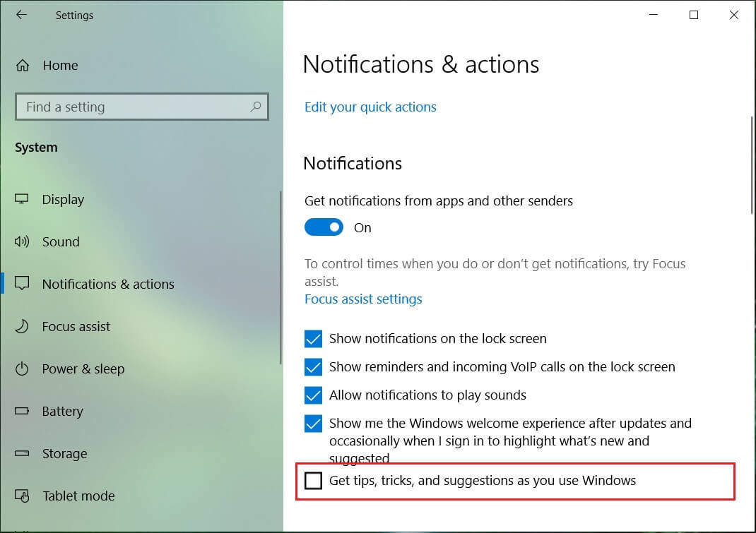
Task: Minimize the Settings window
Action: coord(654,15)
